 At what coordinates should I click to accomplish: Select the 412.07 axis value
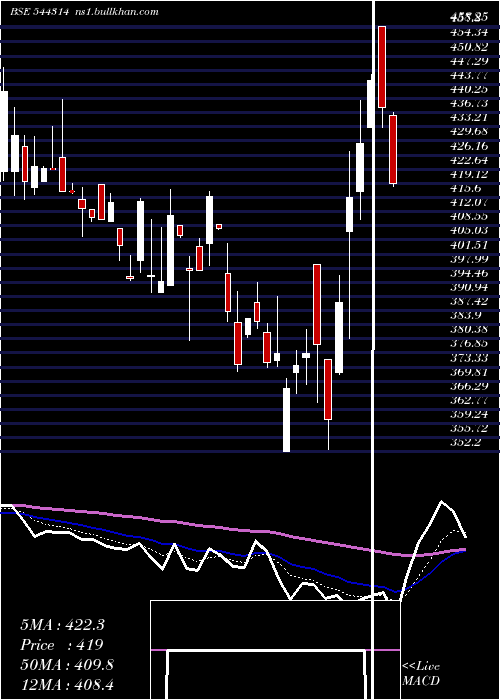[x=468, y=203]
